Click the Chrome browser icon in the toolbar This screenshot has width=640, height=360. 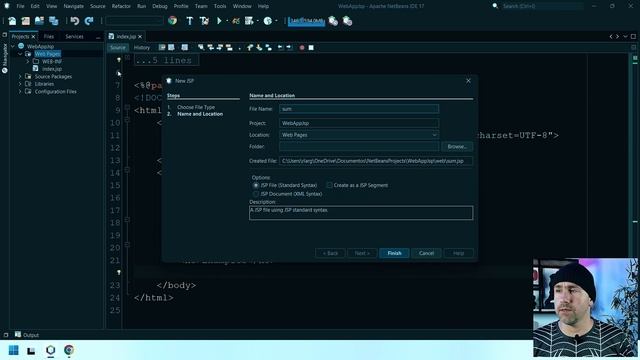[173, 21]
